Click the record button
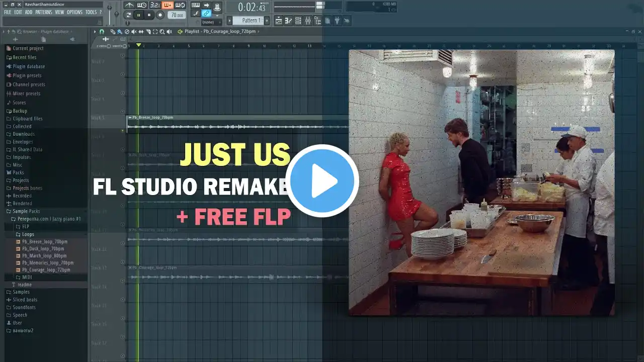The image size is (644, 362). pyautogui.click(x=160, y=15)
